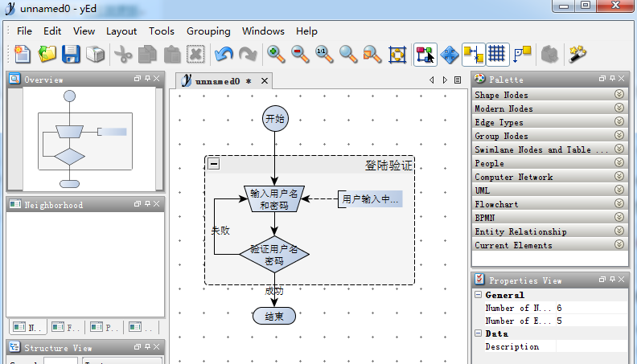Open the magic wand properties mapper
The width and height of the screenshot is (637, 364).
(577, 55)
